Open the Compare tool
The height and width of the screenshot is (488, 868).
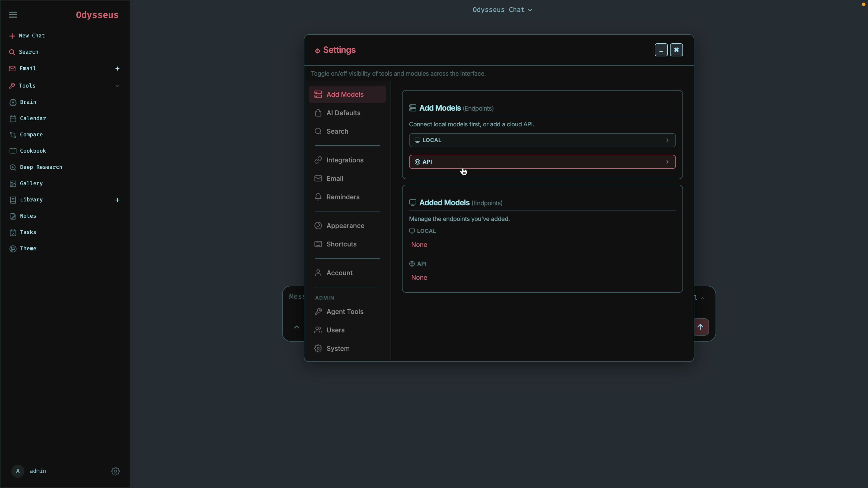point(26,135)
